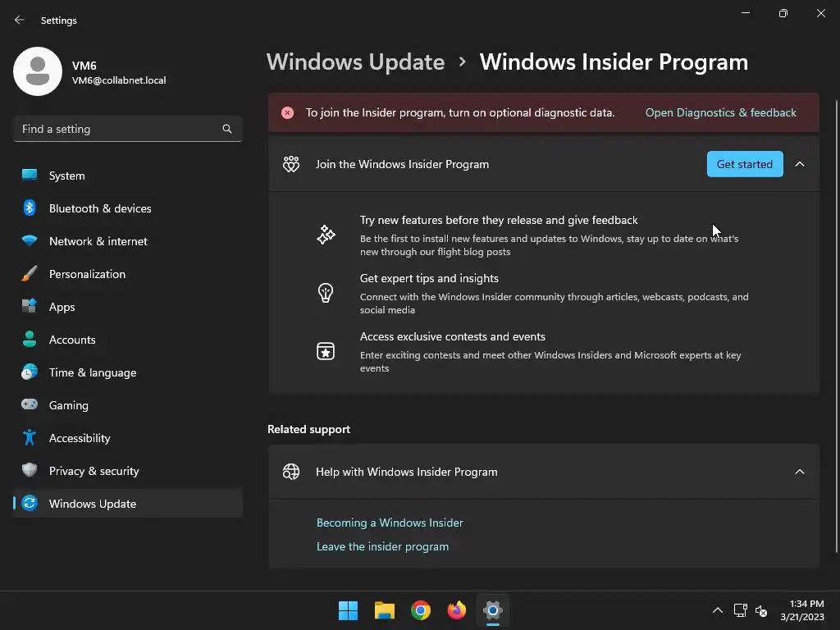Screen dimensions: 840x630
Task: Open System settings category
Action: pyautogui.click(x=128, y=176)
